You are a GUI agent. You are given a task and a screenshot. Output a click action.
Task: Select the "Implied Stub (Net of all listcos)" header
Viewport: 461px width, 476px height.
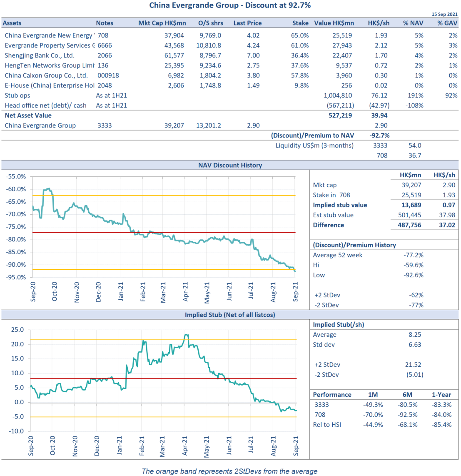click(x=230, y=315)
